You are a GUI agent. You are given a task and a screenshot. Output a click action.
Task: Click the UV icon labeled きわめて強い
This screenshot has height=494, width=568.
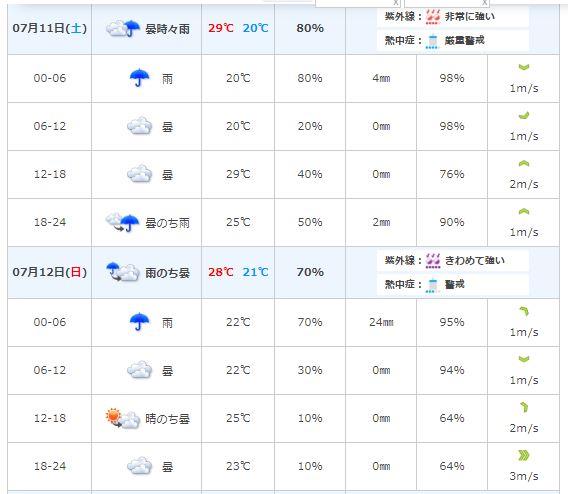[x=433, y=261]
